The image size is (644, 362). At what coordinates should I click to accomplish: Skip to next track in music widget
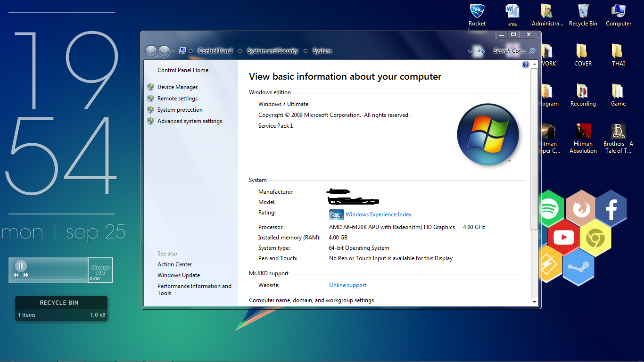(26, 275)
